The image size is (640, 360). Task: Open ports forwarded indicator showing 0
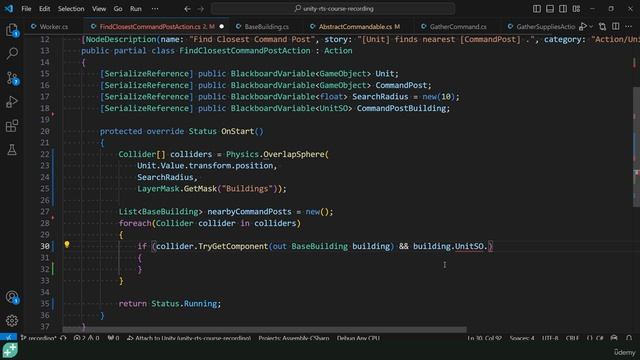[113, 338]
